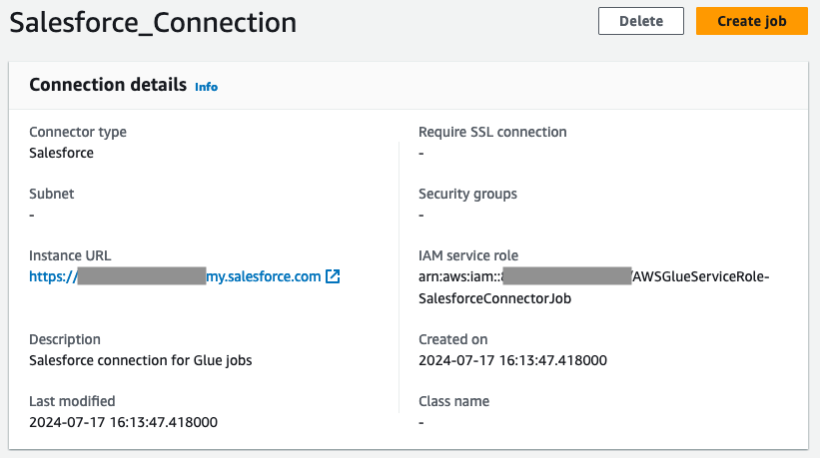
Task: Select the Security groups label
Action: coord(468,193)
